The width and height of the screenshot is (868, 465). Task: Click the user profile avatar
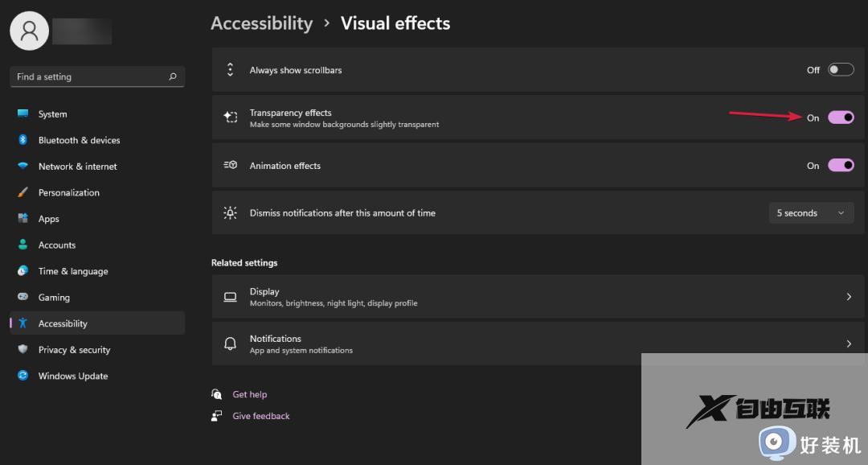[x=30, y=31]
